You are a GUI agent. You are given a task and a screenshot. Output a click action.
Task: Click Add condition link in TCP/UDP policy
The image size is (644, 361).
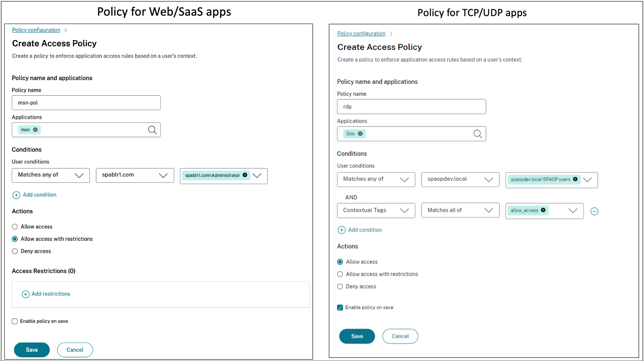(x=365, y=230)
